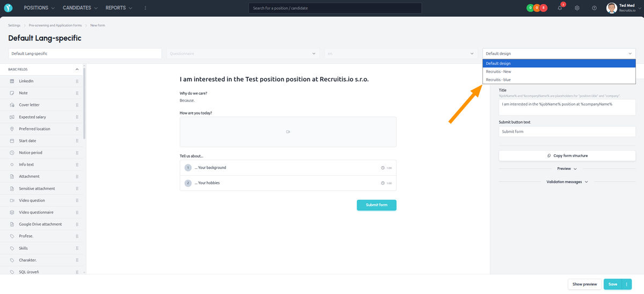The width and height of the screenshot is (644, 294).
Task: Expand the Validation messages section
Action: (567, 182)
